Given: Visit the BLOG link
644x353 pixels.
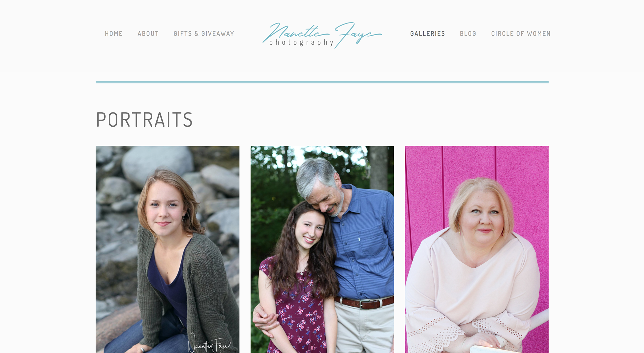Looking at the screenshot, I should [x=468, y=34].
